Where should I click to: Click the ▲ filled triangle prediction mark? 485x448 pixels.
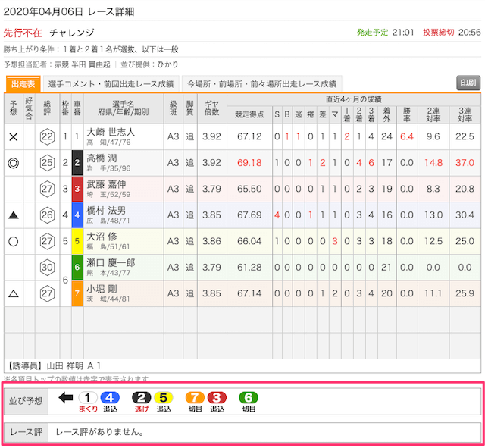point(13,215)
